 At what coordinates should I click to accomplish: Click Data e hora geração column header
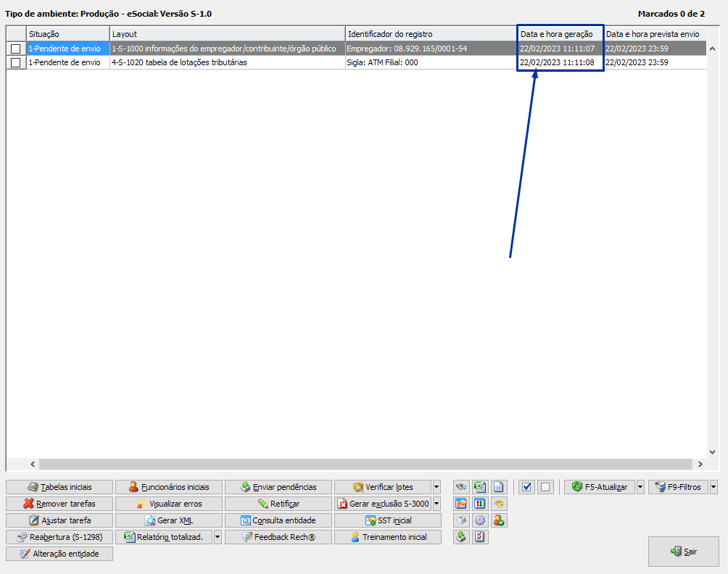[x=561, y=34]
